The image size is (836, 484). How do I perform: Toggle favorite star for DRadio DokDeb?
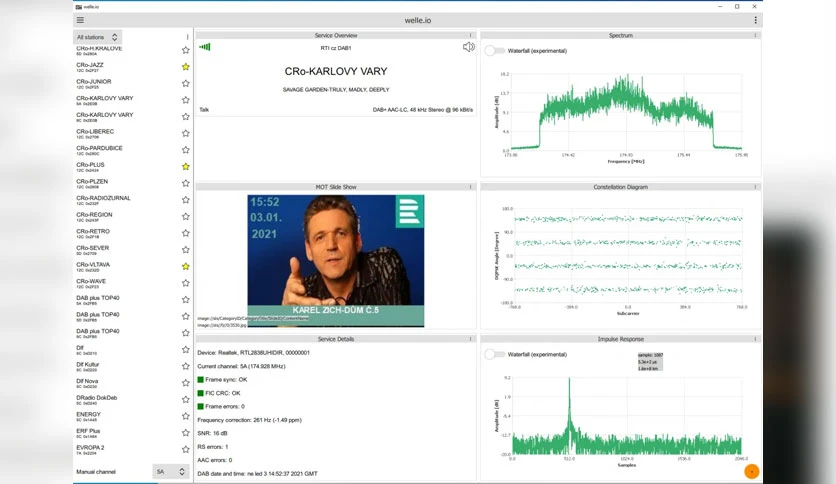(186, 399)
